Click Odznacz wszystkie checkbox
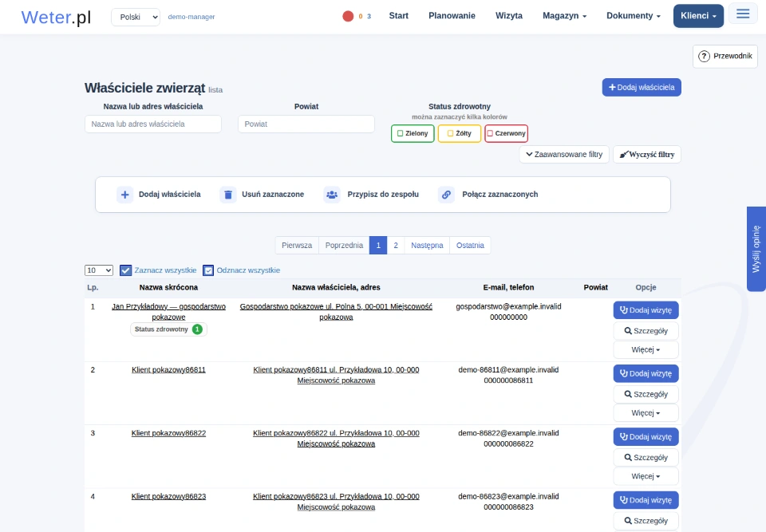 point(208,270)
